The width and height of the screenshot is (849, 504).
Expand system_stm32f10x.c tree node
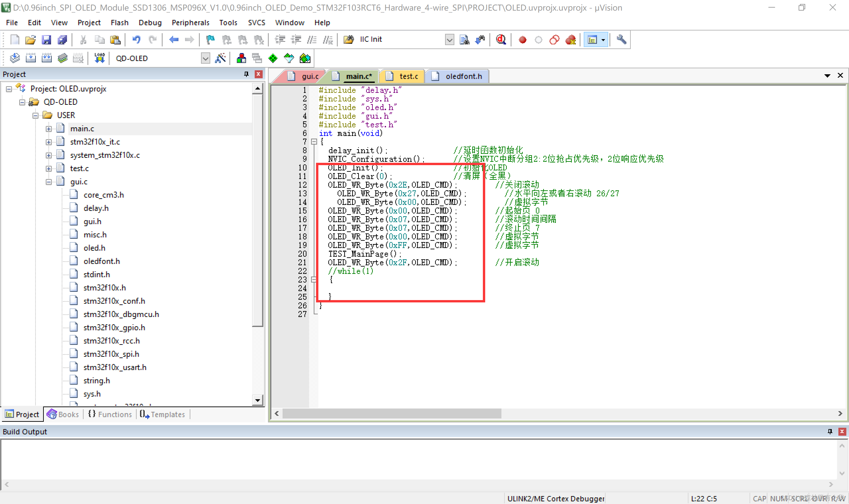pos(49,156)
